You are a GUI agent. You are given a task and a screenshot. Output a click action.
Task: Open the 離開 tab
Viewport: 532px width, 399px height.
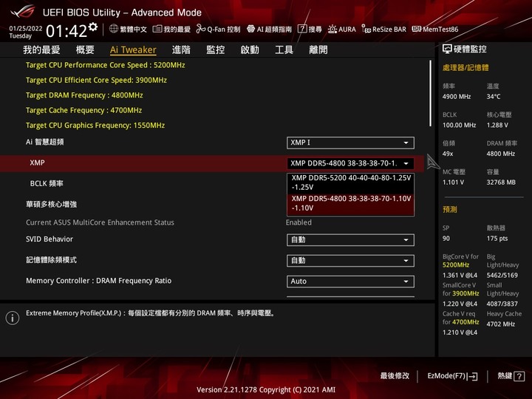(x=318, y=50)
